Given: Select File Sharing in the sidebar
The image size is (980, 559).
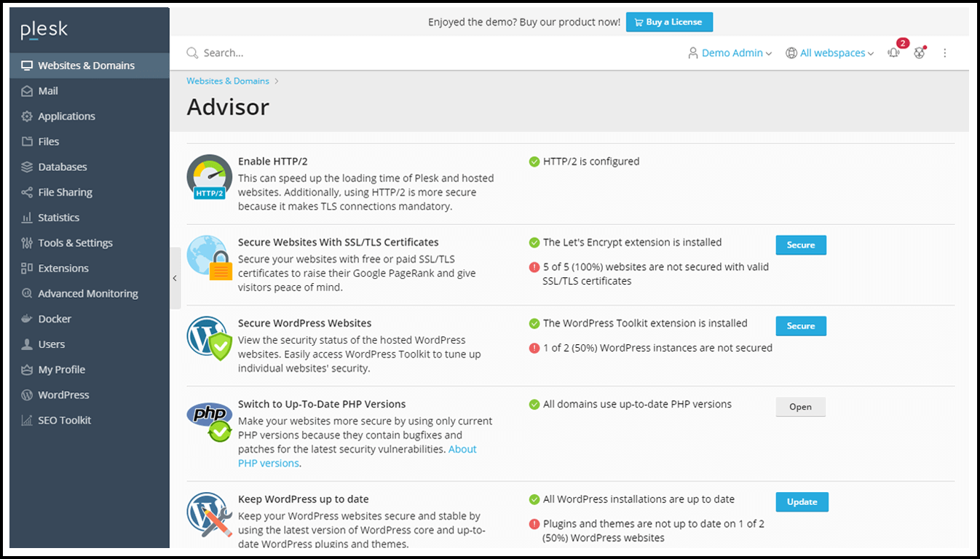Looking at the screenshot, I should click(90, 192).
